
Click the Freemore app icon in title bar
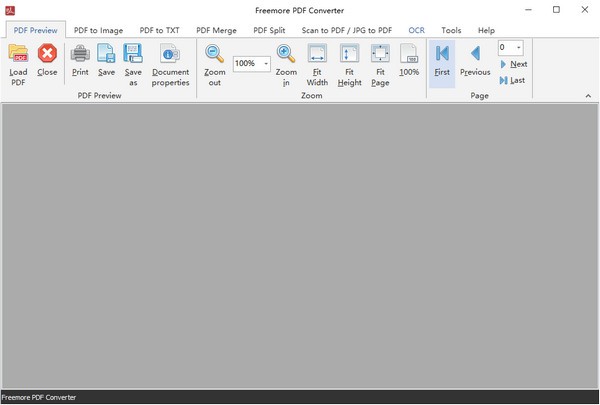pos(10,10)
